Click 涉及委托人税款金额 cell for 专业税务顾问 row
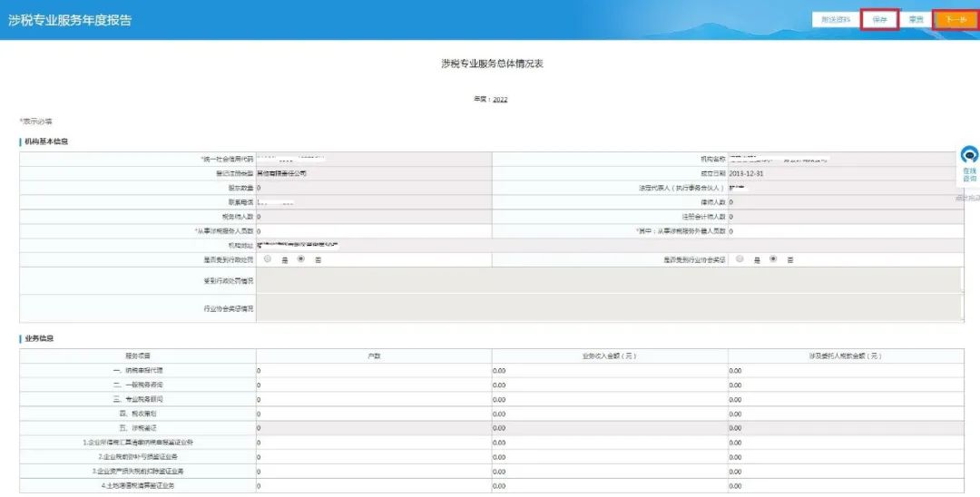The width and height of the screenshot is (980, 497). click(x=846, y=399)
